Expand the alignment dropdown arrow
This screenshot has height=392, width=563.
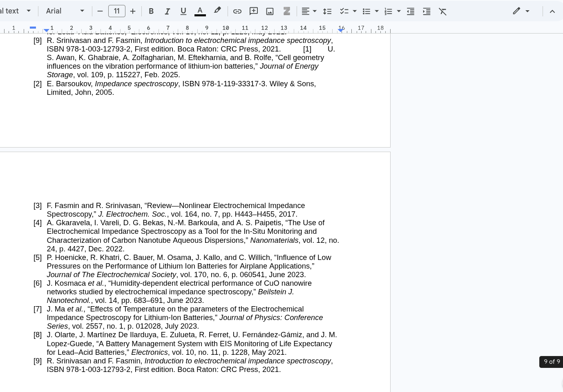[315, 11]
